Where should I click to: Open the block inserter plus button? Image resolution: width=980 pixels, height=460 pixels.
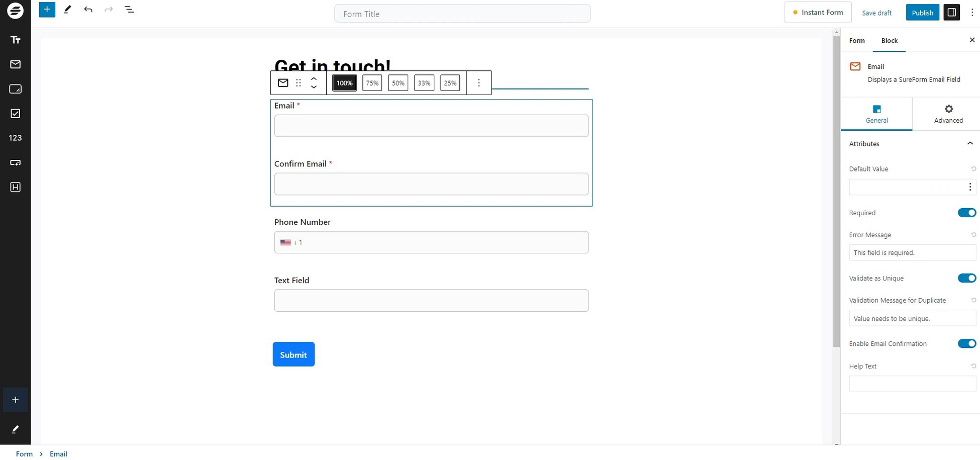pos(47,10)
